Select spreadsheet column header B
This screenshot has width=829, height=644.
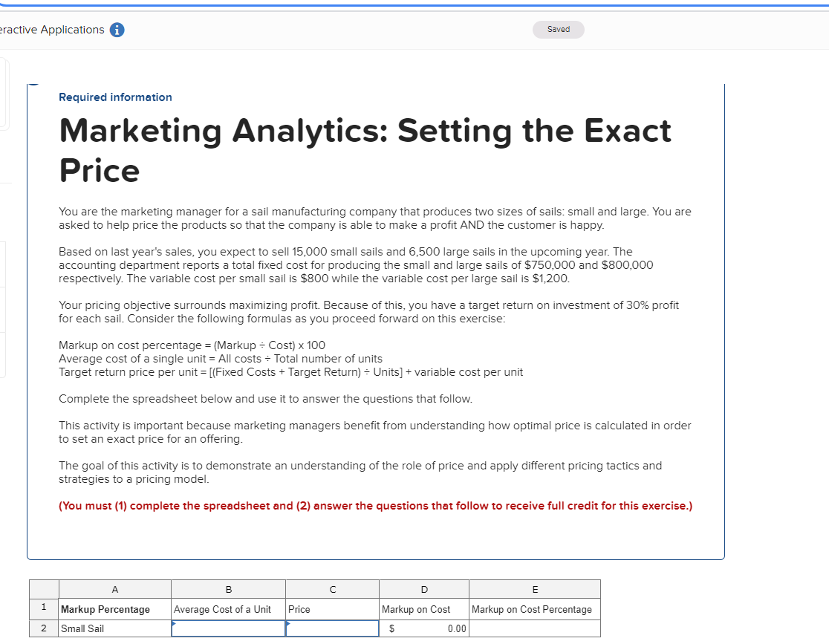point(228,589)
